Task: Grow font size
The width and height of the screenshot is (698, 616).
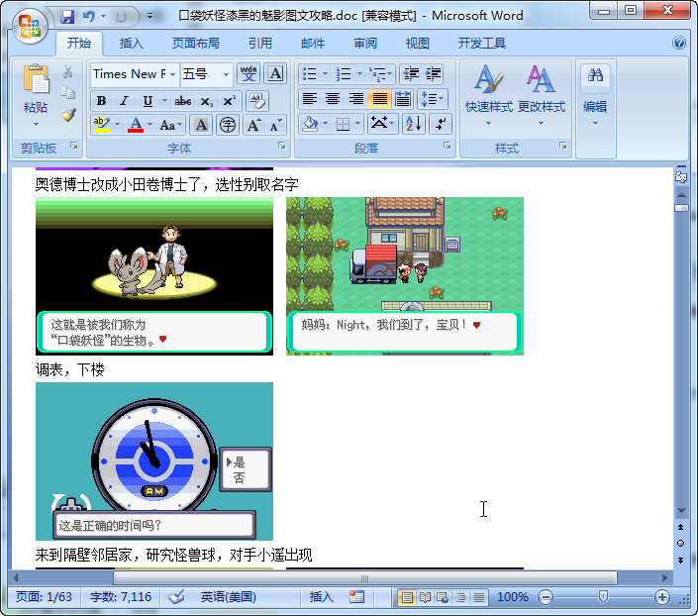Action: click(254, 125)
